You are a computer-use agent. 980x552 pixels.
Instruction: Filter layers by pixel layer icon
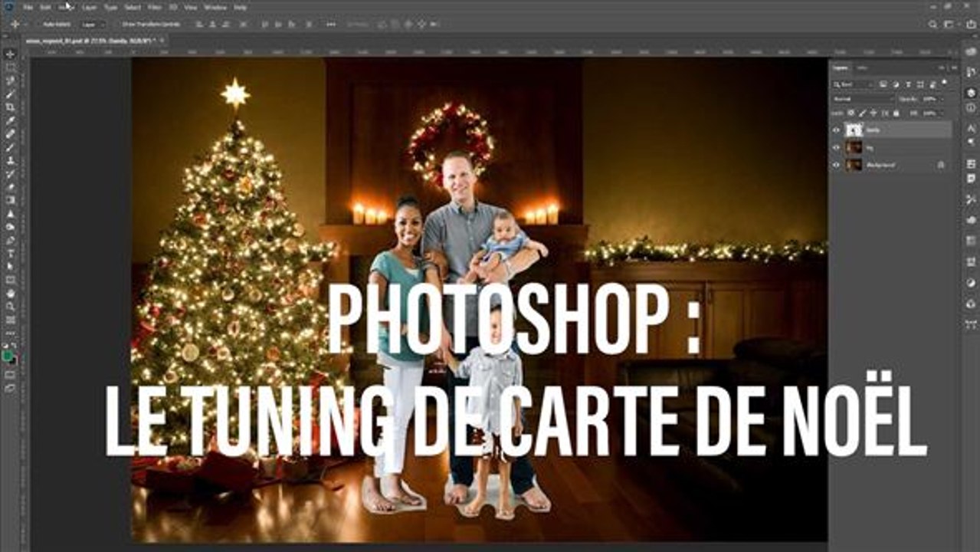[x=883, y=84]
